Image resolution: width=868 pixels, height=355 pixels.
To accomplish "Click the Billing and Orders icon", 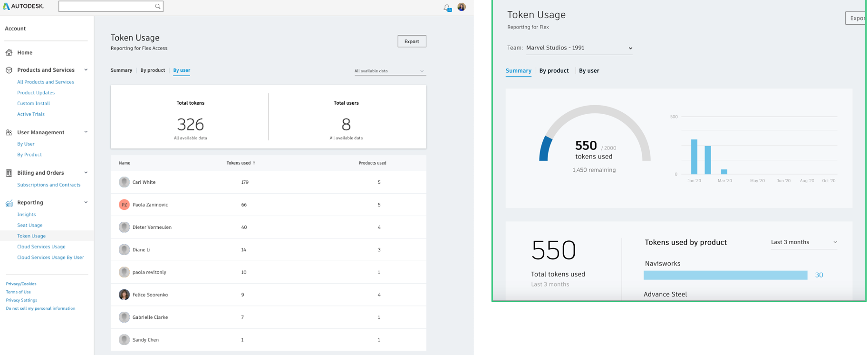I will coord(9,173).
